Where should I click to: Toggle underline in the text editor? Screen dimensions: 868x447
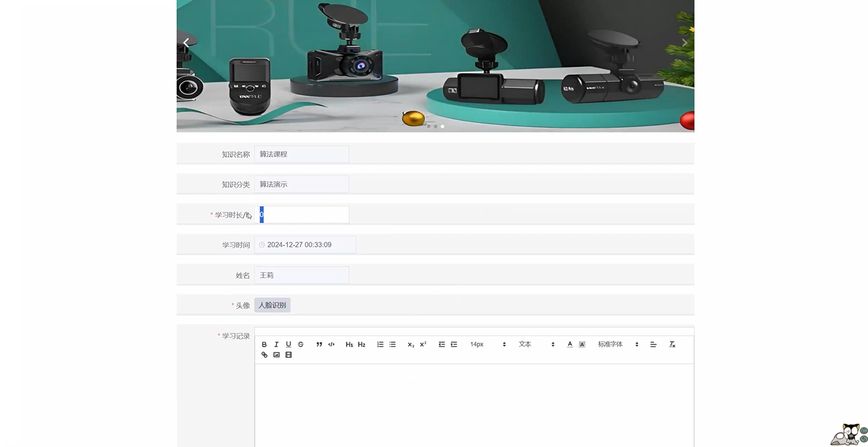288,344
